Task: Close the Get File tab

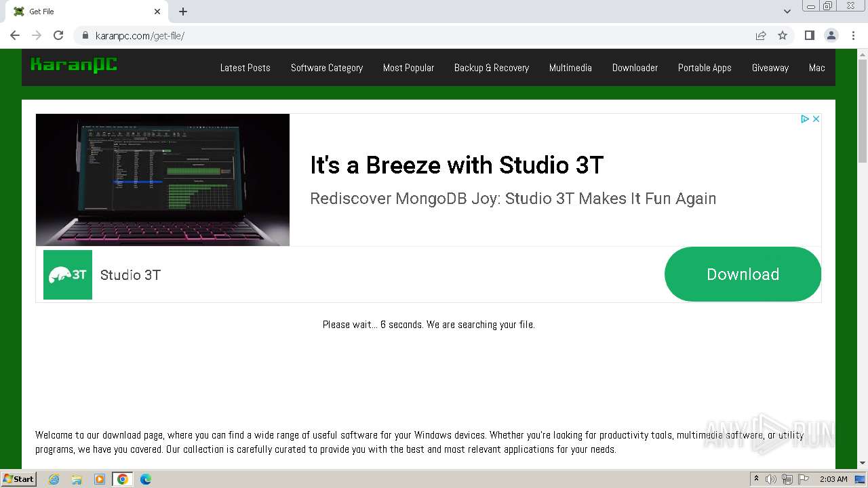Action: click(x=157, y=12)
